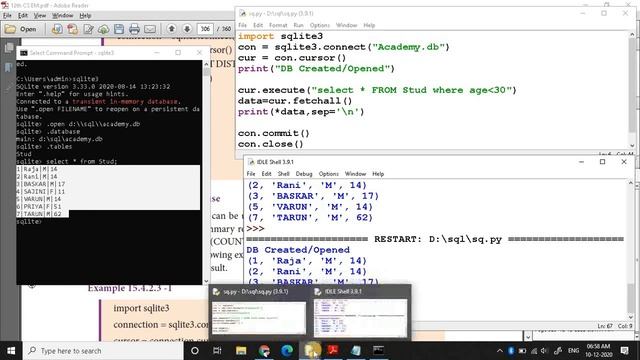Screen dimensions: 640x360
Task: Click the edit/sign document icon in Adobe Reader
Action: pyautogui.click(x=88, y=29)
